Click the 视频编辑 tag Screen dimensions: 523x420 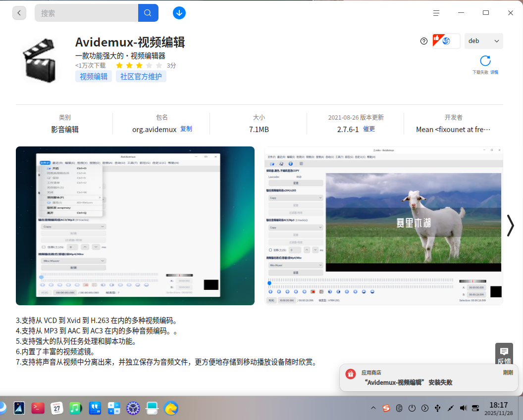(94, 77)
